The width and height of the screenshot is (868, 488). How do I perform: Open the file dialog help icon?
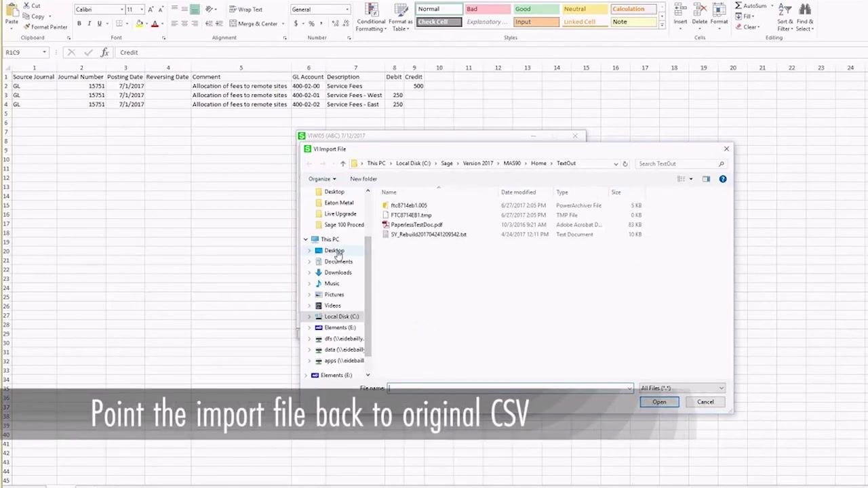click(723, 179)
